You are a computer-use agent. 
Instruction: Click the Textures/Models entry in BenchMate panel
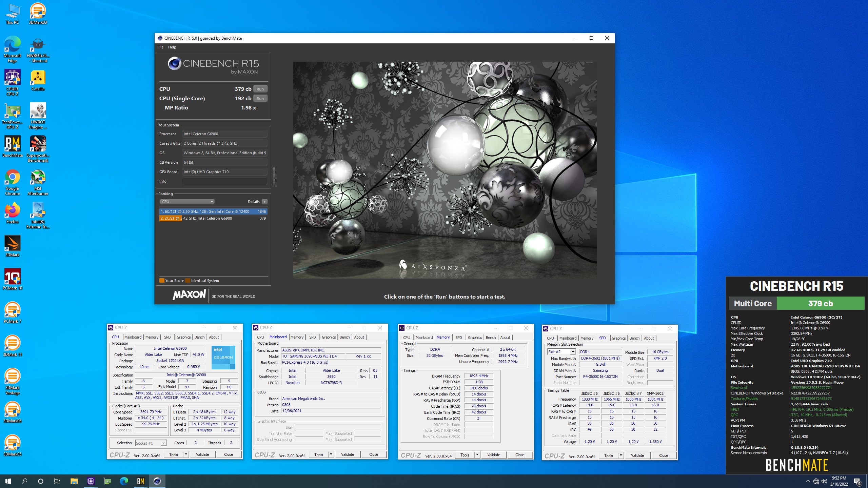coord(744,399)
